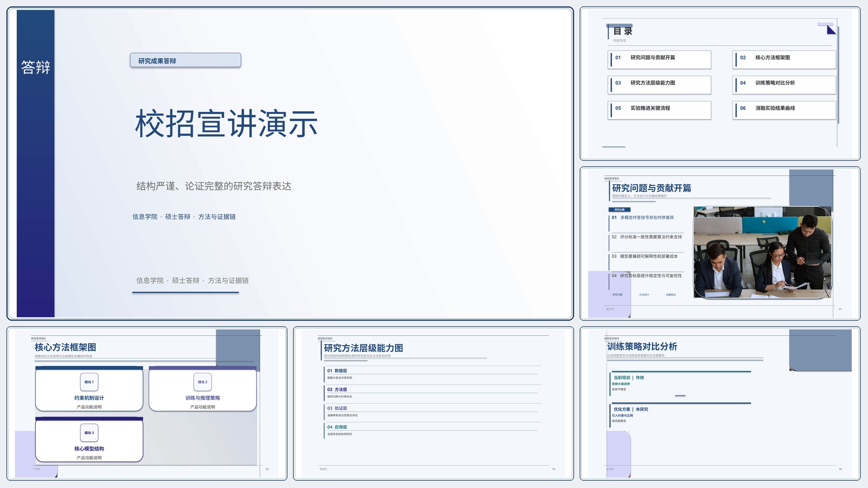The image size is (868, 488).
Task: Click the 研究问题与贡献开篇 slide title
Action: (x=651, y=188)
